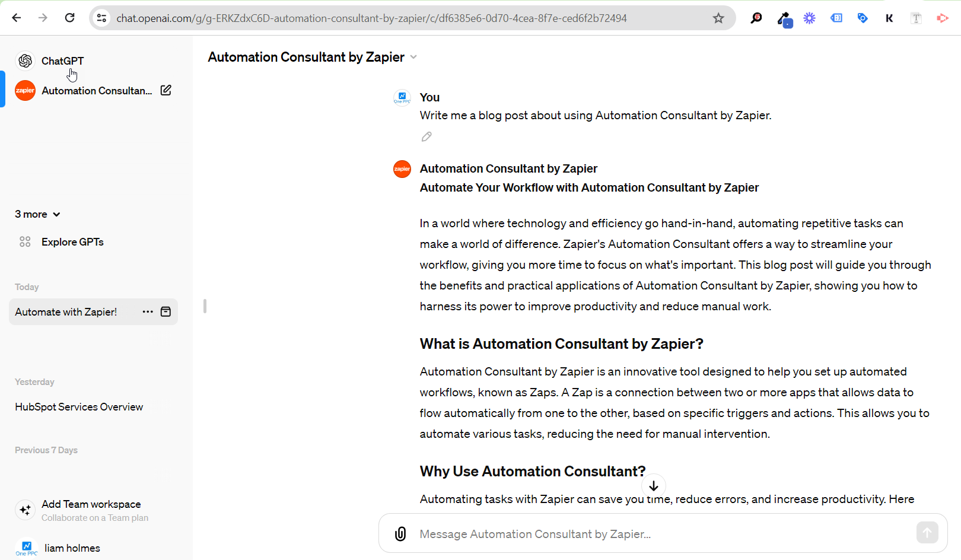Click the ChatGPT logo icon
The image size is (961, 560).
coord(25,61)
